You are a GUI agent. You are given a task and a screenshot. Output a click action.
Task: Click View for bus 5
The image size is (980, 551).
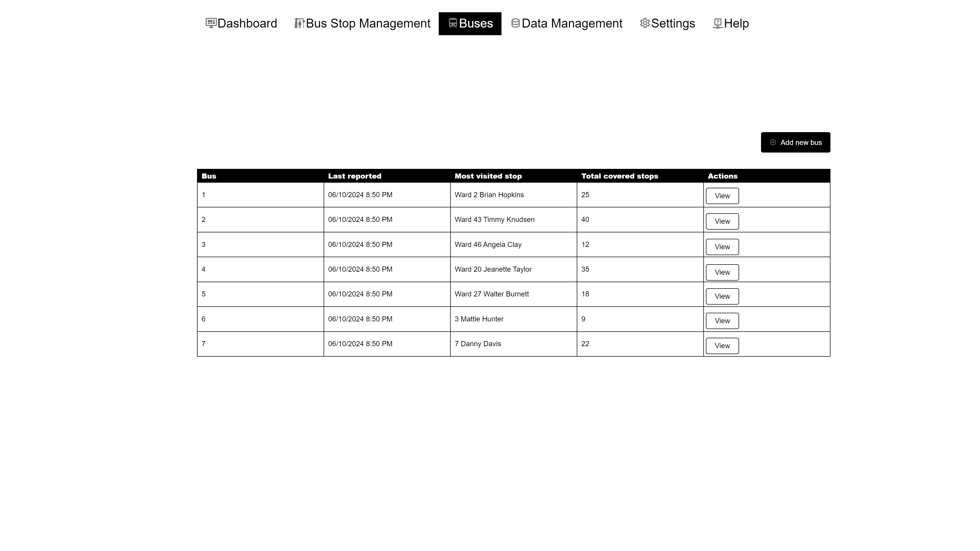pyautogui.click(x=722, y=296)
